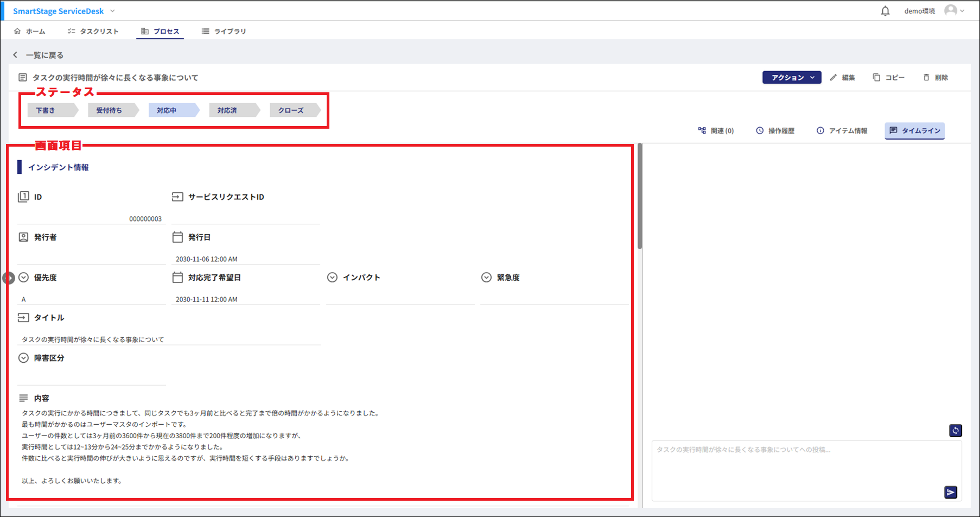Click the copy icon in header
Image resolution: width=980 pixels, height=517 pixels.
(876, 78)
